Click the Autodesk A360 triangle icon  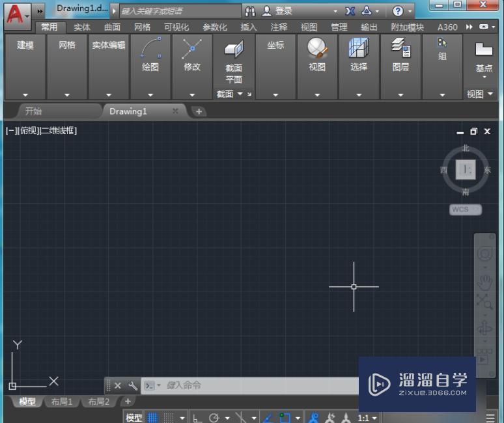(x=367, y=11)
